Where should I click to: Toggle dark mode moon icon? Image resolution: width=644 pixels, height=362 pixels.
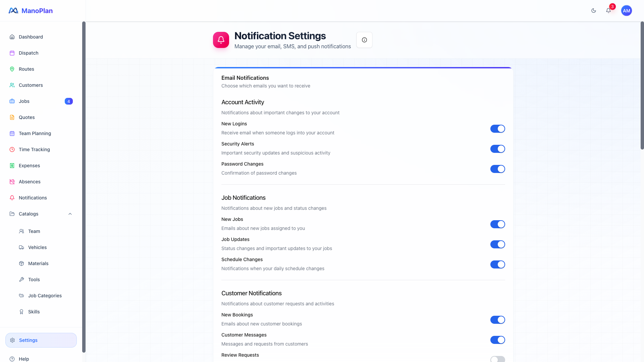pos(594,11)
